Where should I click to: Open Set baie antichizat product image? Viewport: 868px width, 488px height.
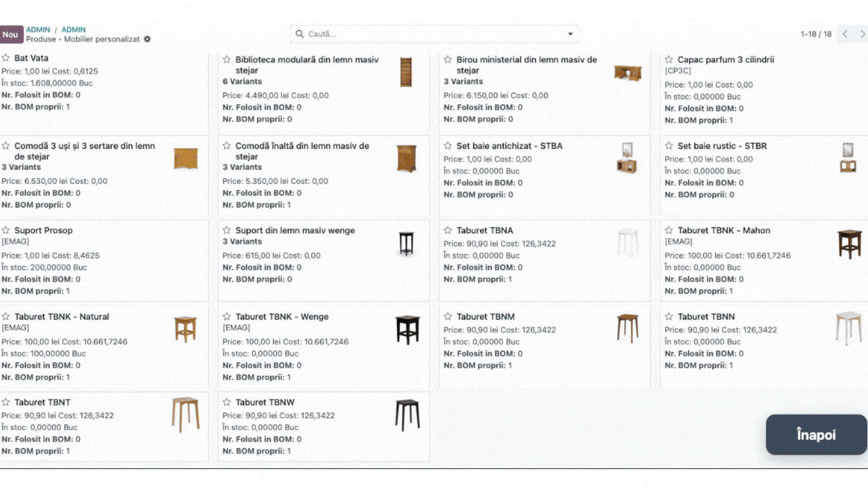pos(627,158)
